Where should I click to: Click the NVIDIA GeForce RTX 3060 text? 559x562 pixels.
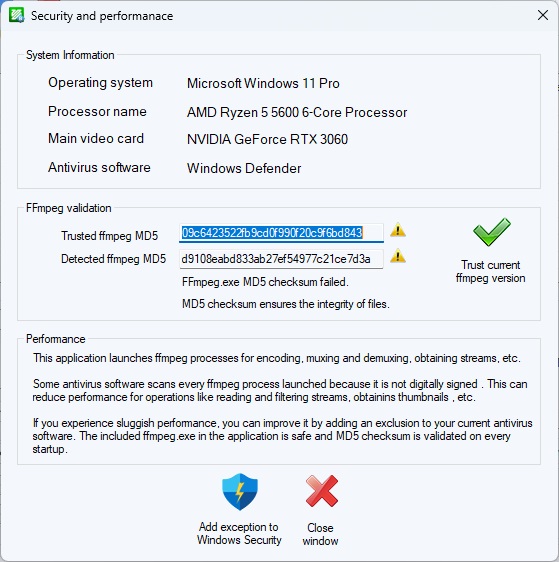point(267,139)
